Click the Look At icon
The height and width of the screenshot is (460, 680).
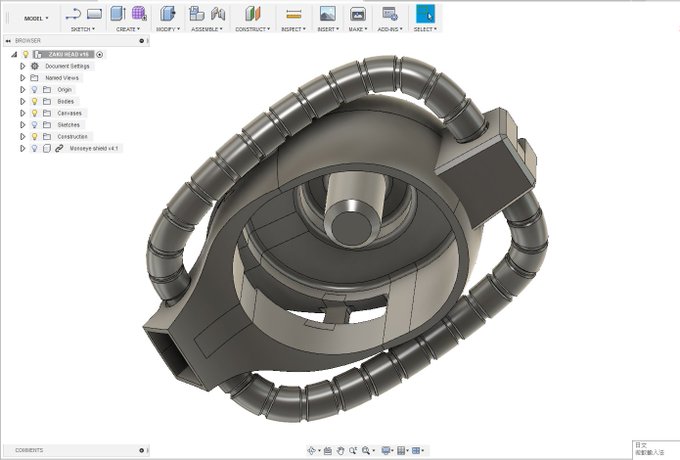pyautogui.click(x=328, y=451)
